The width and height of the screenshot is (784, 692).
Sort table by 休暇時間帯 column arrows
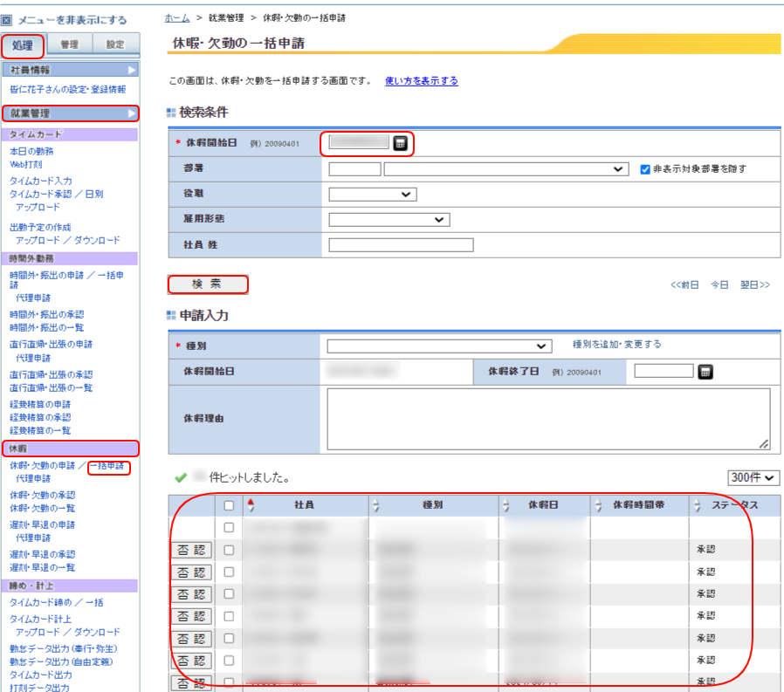[599, 505]
